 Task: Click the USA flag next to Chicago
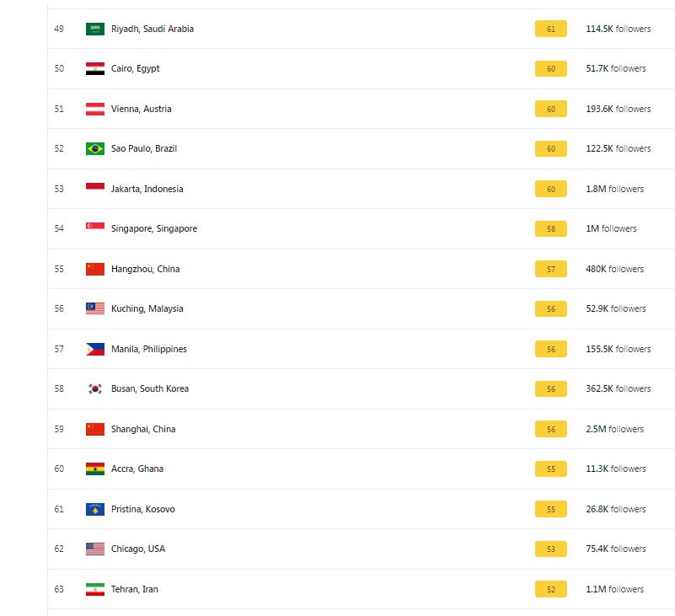point(95,549)
